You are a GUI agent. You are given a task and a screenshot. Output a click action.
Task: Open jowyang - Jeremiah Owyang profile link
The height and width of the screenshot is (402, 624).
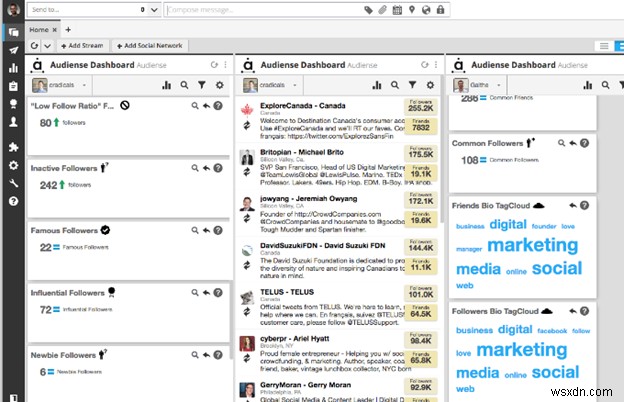pyautogui.click(x=308, y=198)
